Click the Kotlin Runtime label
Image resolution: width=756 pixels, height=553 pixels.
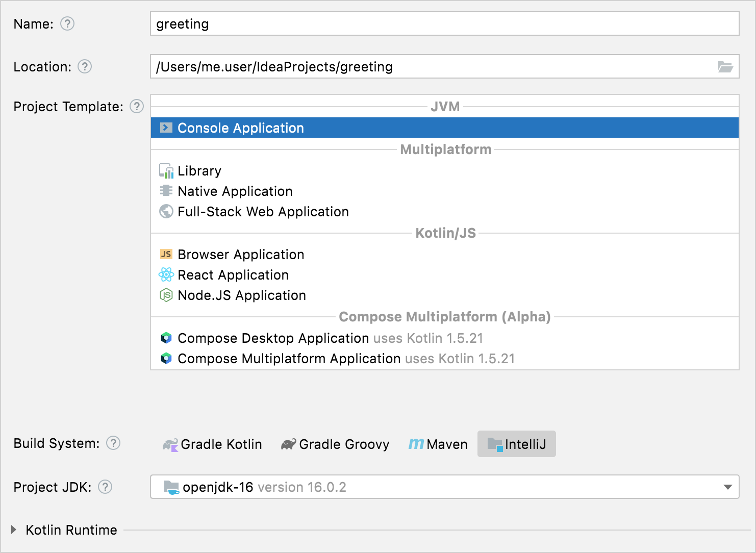click(71, 530)
